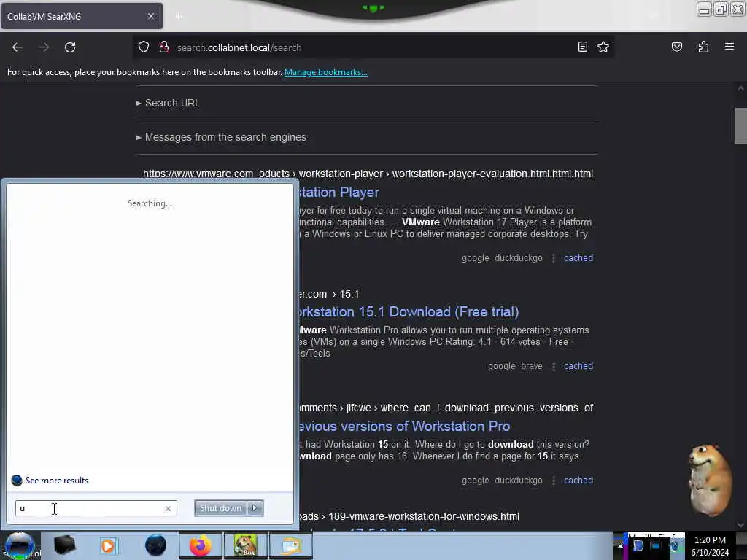Click See more results in Start menu
The height and width of the screenshot is (560, 747).
[57, 481]
